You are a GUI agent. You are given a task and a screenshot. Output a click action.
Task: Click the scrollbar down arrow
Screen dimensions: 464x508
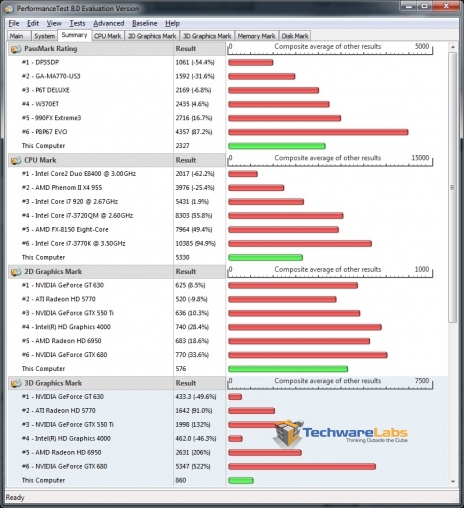point(453,481)
